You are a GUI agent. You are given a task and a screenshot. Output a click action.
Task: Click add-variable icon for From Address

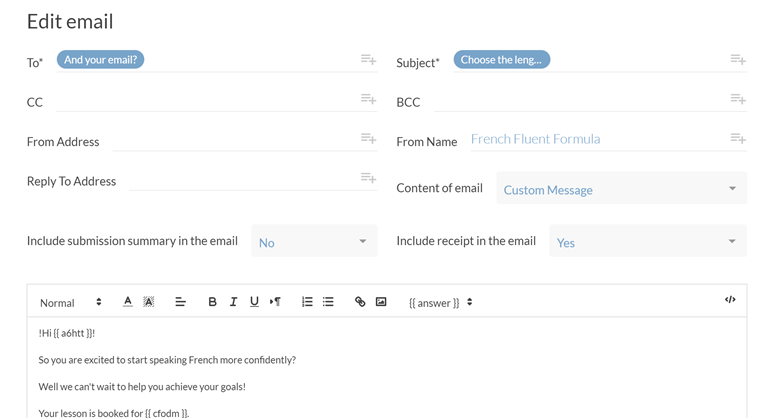[x=368, y=139]
